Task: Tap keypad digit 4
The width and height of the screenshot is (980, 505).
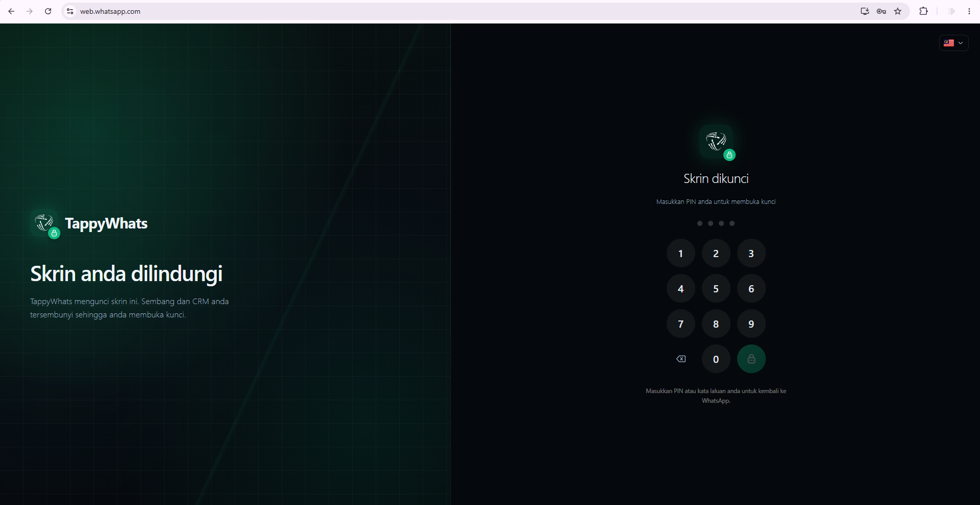Action: [680, 288]
